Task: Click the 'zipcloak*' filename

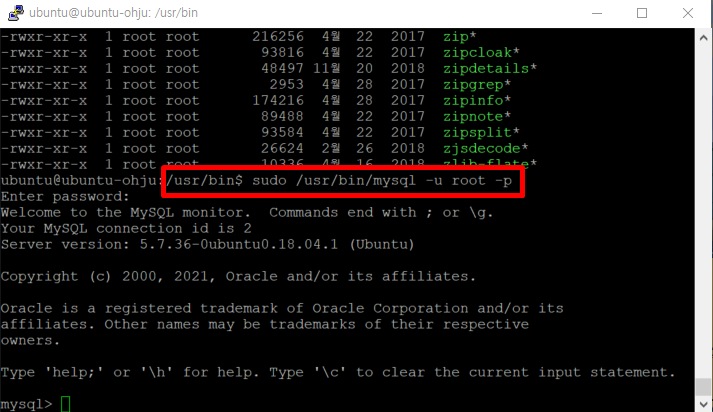Action: click(x=481, y=53)
